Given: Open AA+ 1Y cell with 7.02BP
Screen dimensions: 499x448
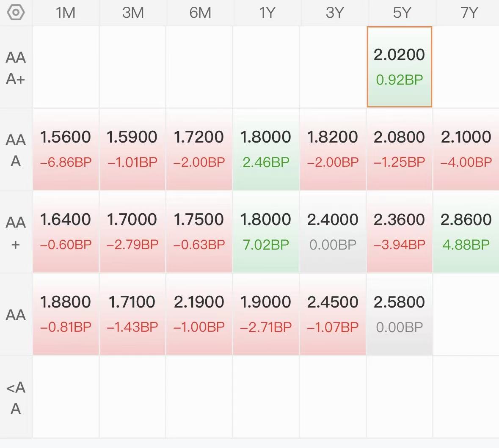Looking at the screenshot, I should (266, 232).
